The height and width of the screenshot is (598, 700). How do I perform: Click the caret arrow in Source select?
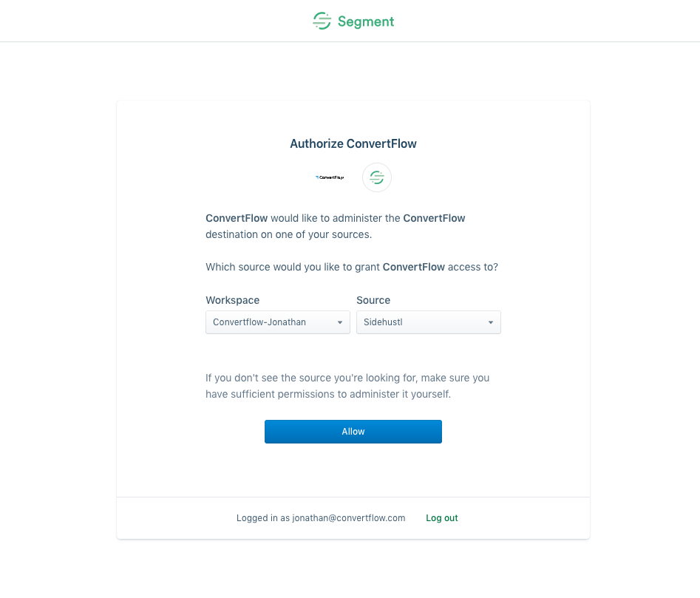491,322
